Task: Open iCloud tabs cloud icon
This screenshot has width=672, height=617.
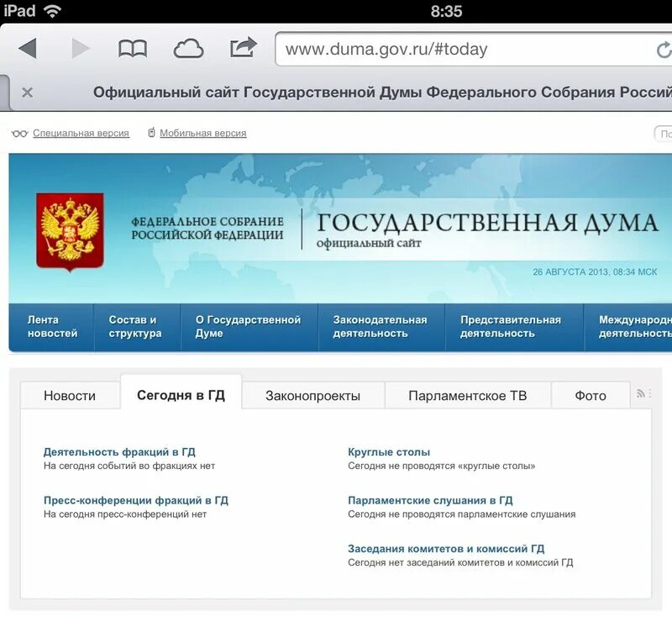Action: [x=188, y=49]
